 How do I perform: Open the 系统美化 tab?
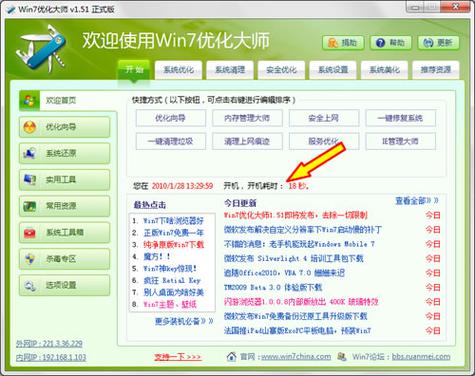(384, 70)
